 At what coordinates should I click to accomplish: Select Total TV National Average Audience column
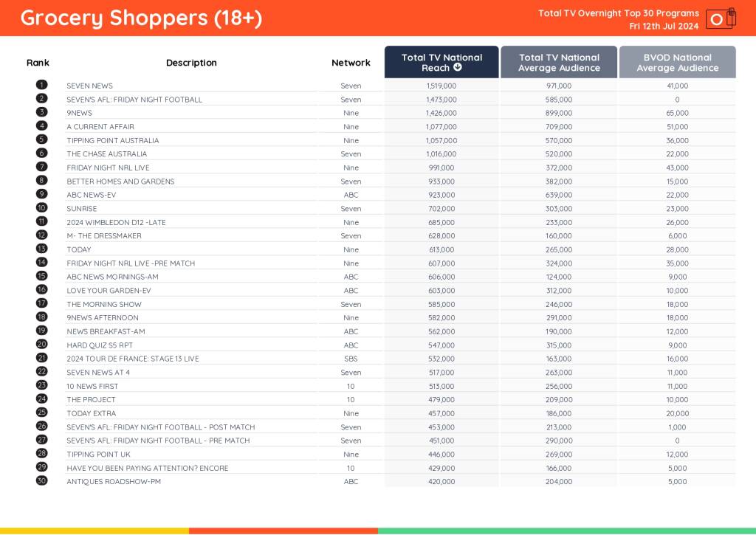pyautogui.click(x=559, y=63)
